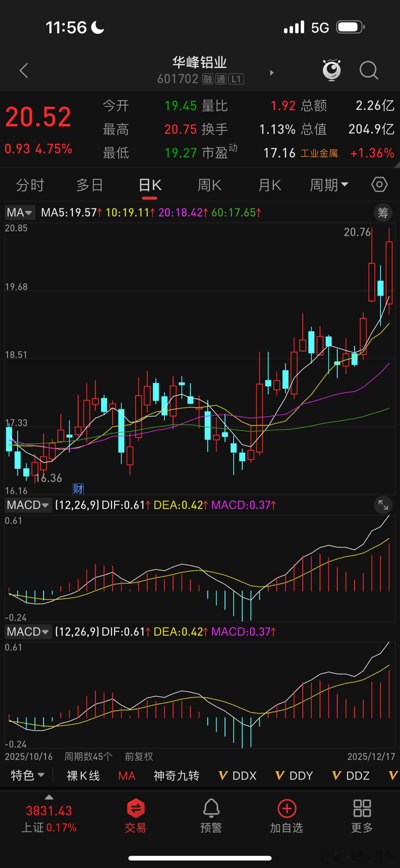Viewport: 400px width, 868px height.
Task: Expand the 上证 index bar arrow
Action: (49, 797)
